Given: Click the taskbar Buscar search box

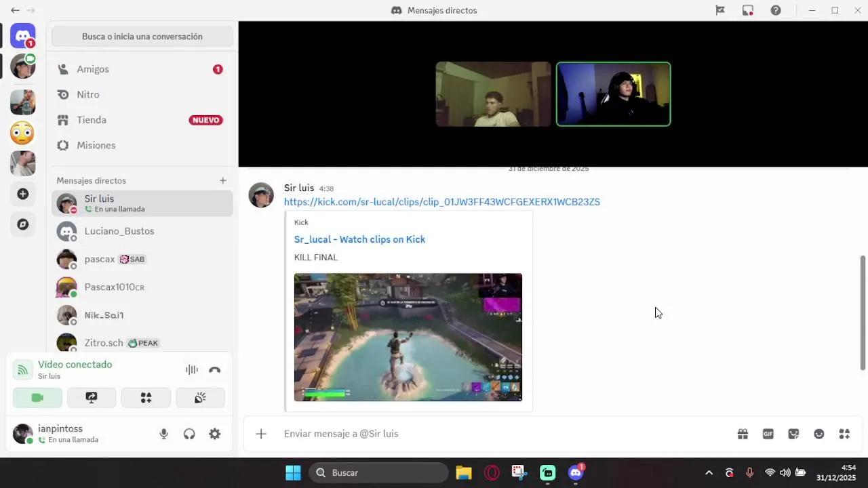Looking at the screenshot, I should [379, 472].
